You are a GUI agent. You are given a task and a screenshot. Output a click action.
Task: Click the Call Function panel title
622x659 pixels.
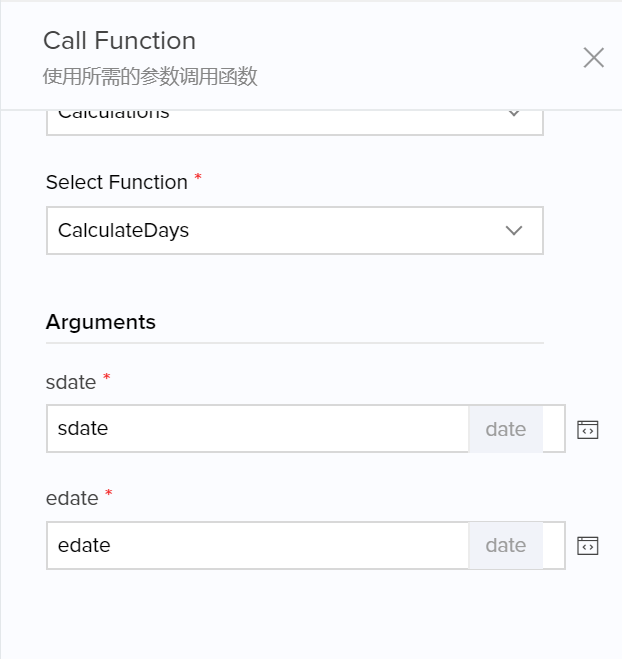pos(119,41)
